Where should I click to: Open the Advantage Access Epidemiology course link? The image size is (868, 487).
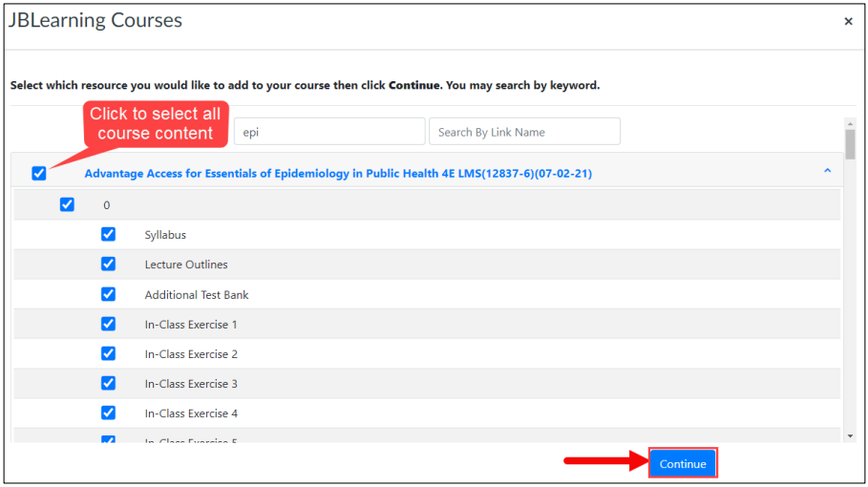click(338, 174)
